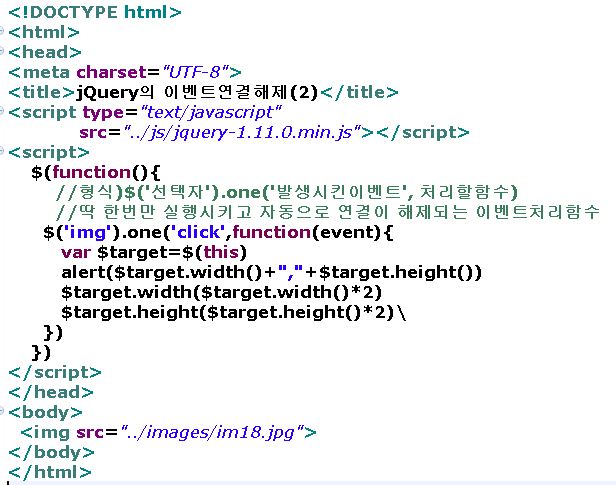Click the }) closing the $(function
The height and width of the screenshot is (485, 616).
(41, 353)
